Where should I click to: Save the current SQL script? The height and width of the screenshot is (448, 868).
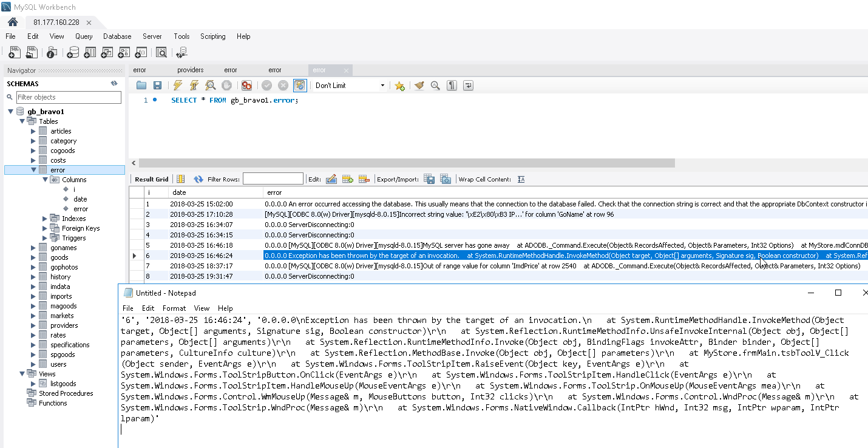pos(158,86)
